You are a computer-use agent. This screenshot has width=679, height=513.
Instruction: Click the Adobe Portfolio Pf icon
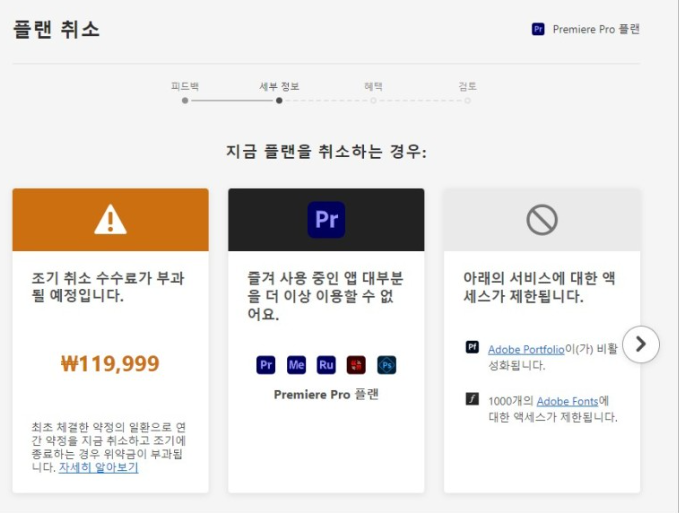click(472, 347)
